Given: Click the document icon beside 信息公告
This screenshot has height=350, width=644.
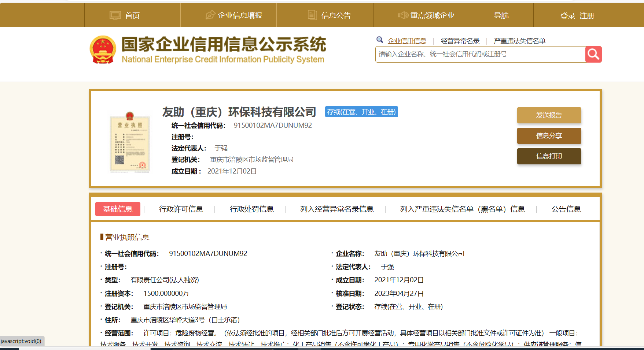Looking at the screenshot, I should [312, 15].
